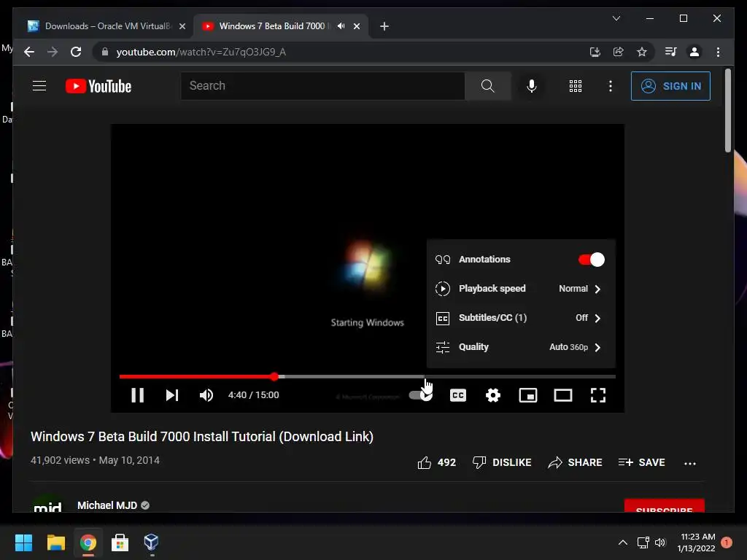747x560 pixels.
Task: Open taskbar volume control
Action: pos(659,542)
